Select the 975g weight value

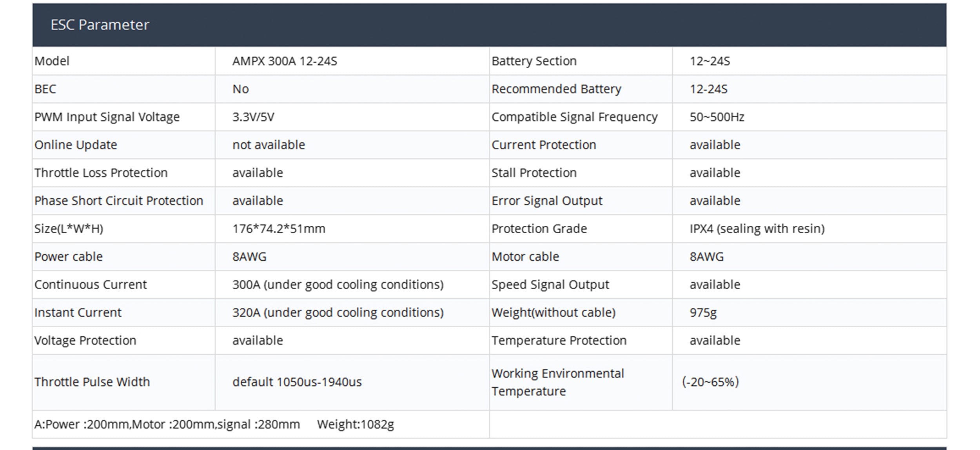click(703, 312)
